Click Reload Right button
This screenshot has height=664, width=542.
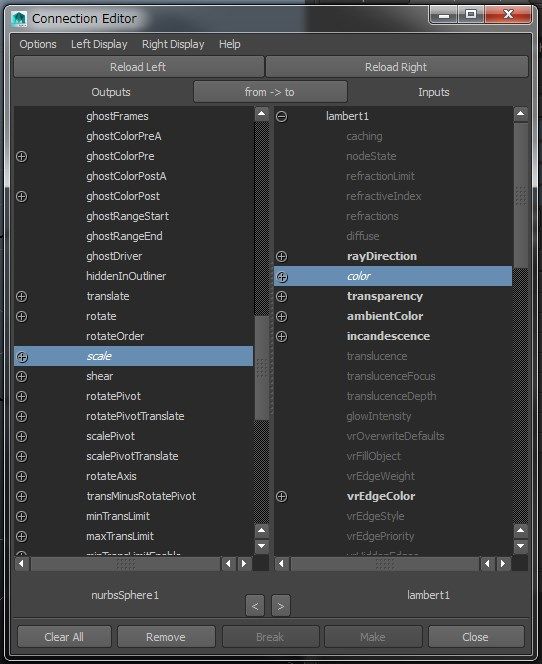point(397,67)
